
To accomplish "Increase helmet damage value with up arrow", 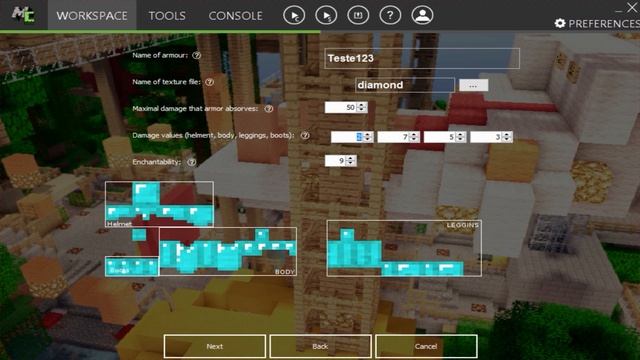I will [x=368, y=134].
